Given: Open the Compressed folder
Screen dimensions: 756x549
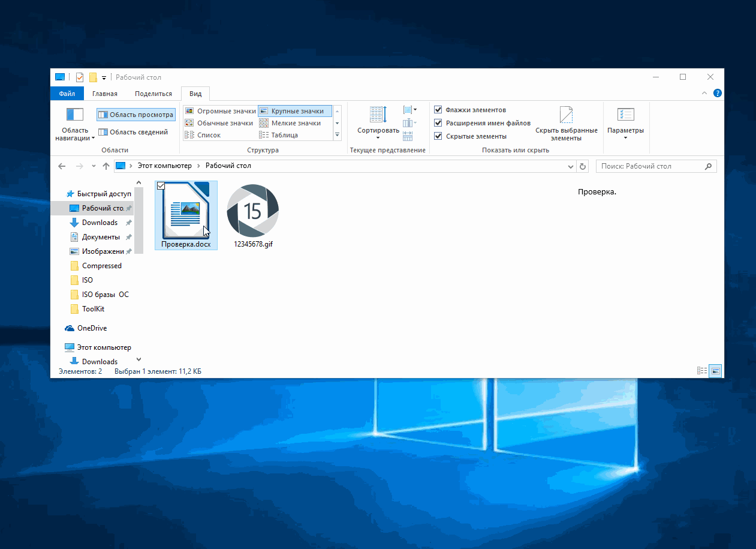Looking at the screenshot, I should [96, 266].
